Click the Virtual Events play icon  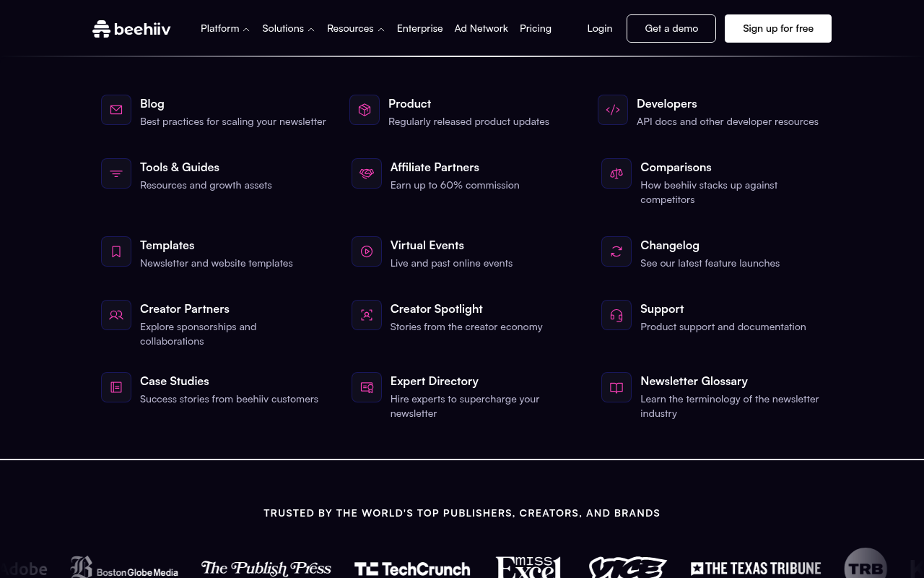pyautogui.click(x=367, y=251)
